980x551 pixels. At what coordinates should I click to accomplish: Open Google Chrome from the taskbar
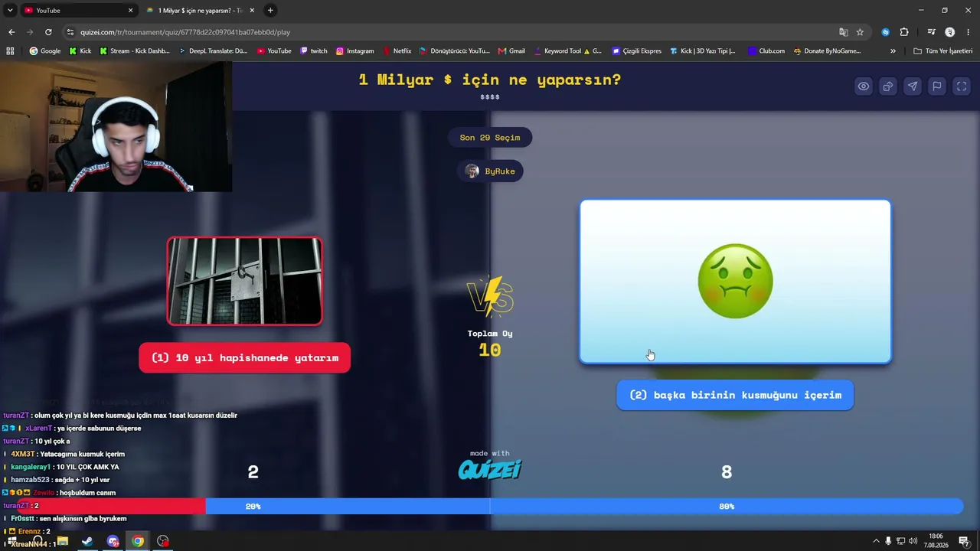click(138, 541)
